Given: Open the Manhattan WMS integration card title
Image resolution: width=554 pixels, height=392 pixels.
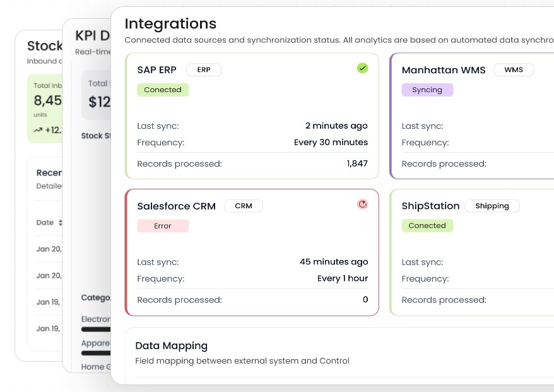Looking at the screenshot, I should click(x=444, y=70).
